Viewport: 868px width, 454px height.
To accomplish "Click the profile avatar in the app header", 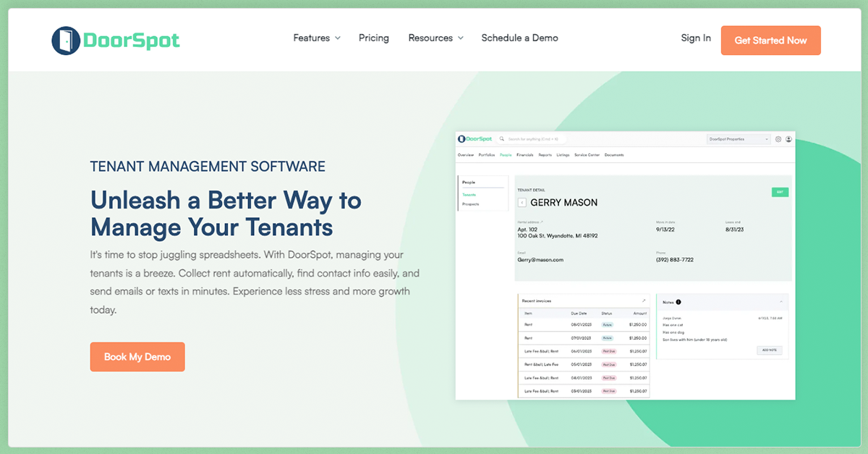I will [788, 139].
